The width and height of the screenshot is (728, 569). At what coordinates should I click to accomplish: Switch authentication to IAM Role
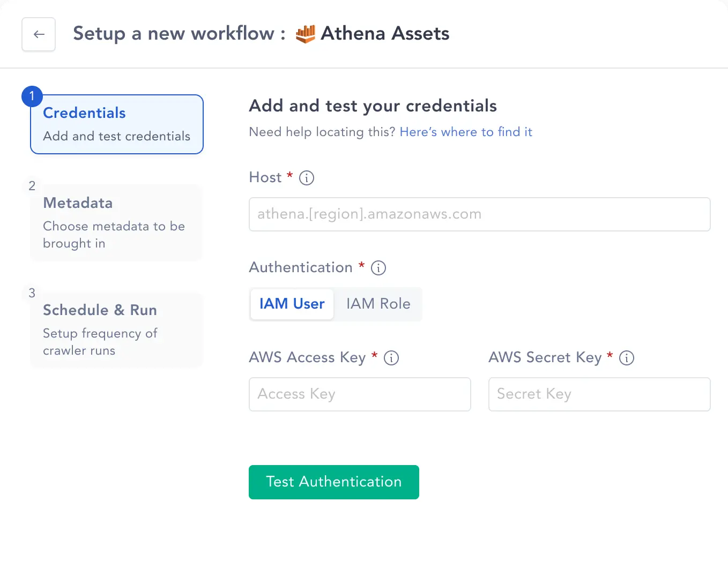click(378, 304)
